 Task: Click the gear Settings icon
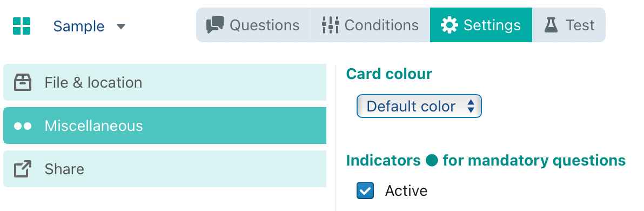coord(450,25)
